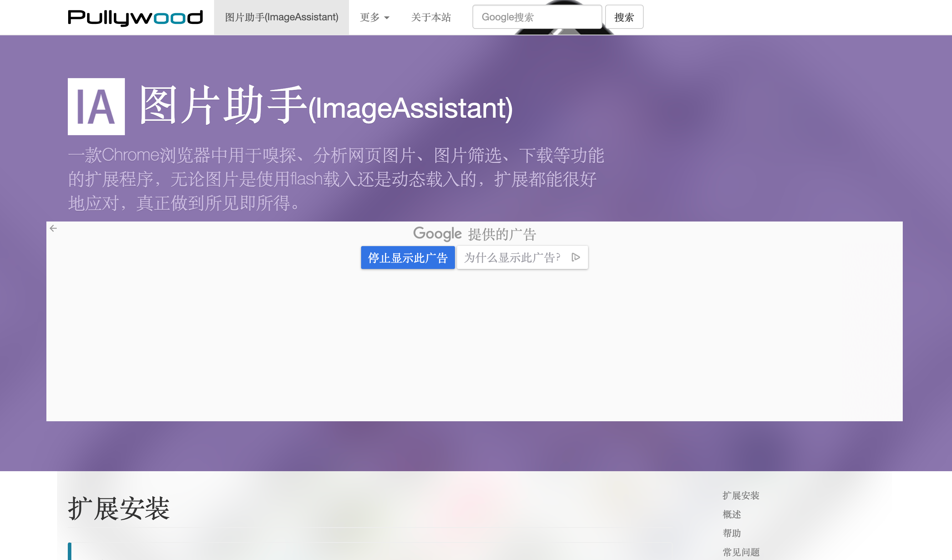Go to 帮助 in the sidebar

[x=731, y=533]
